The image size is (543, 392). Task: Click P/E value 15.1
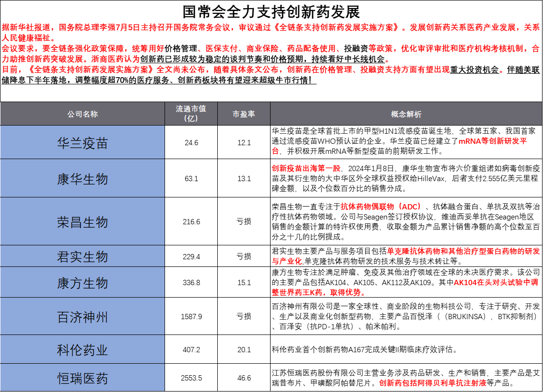coord(244,283)
